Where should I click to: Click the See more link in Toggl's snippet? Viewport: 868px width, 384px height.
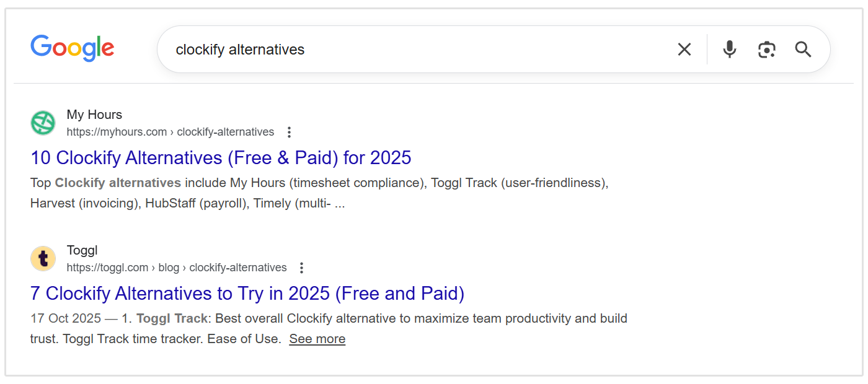[317, 339]
